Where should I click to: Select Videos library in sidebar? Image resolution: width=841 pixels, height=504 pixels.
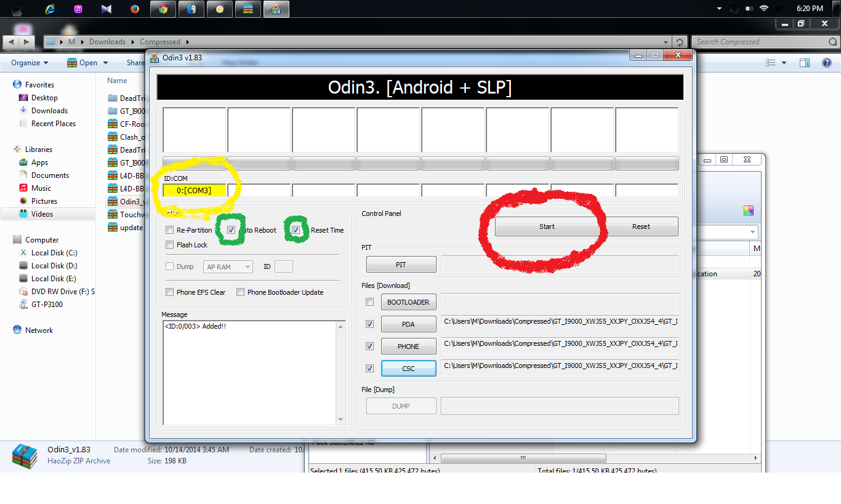(x=42, y=214)
